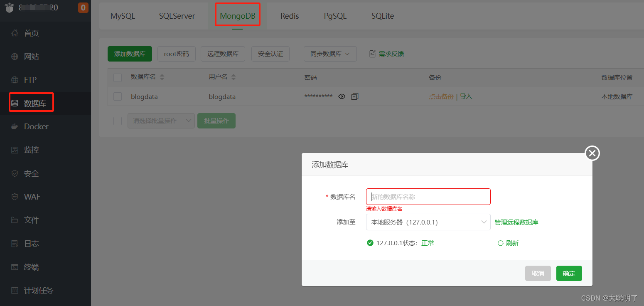The width and height of the screenshot is (644, 306).
Task: Click the 批量操作 button
Action: pos(216,121)
